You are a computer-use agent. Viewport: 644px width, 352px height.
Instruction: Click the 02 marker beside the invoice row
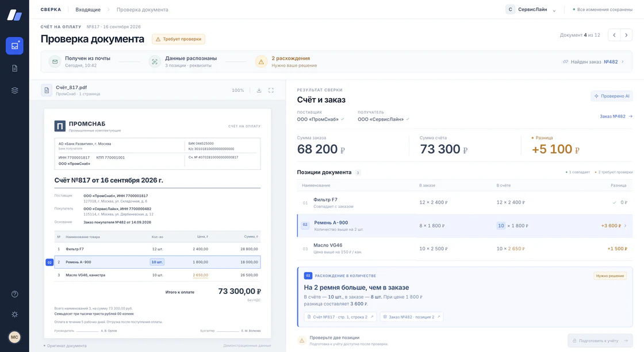49,262
